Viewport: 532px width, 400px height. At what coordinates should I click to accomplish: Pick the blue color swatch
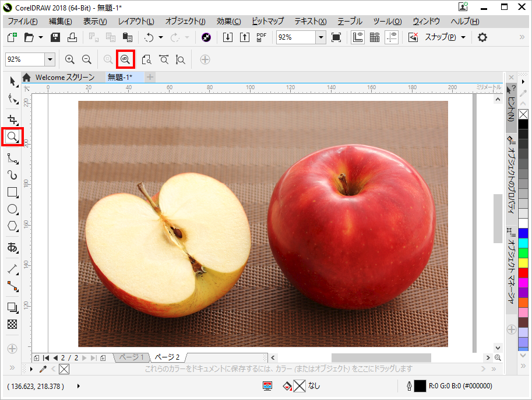[x=523, y=233]
